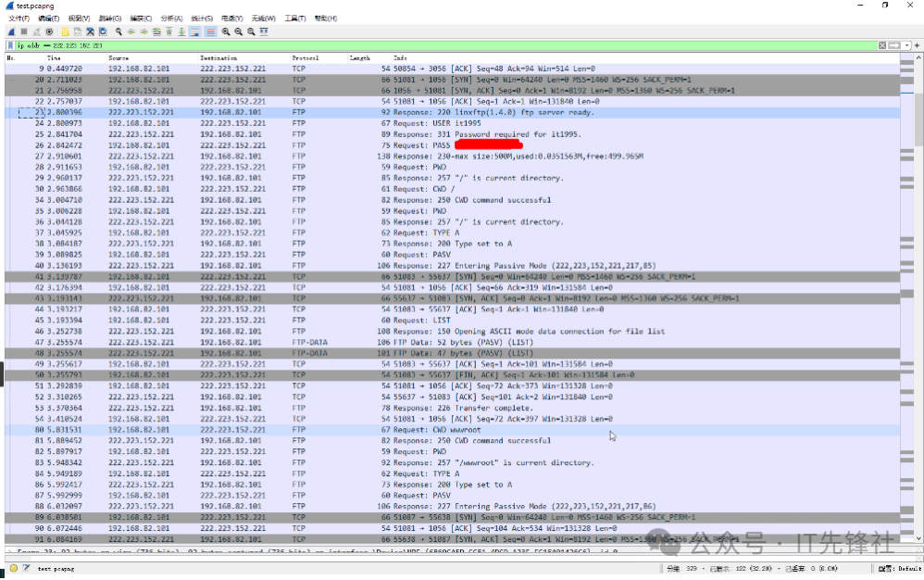Toggle packet list colorization
Viewport: 924px width, 580px height.
[210, 32]
